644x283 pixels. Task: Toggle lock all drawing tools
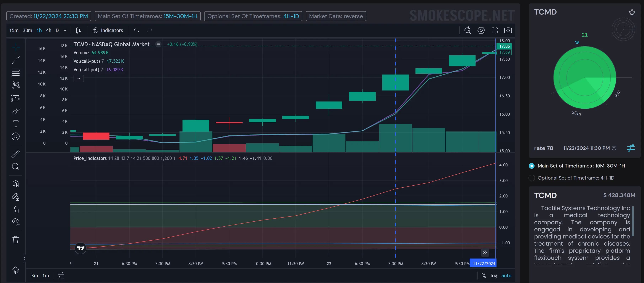coord(15,210)
